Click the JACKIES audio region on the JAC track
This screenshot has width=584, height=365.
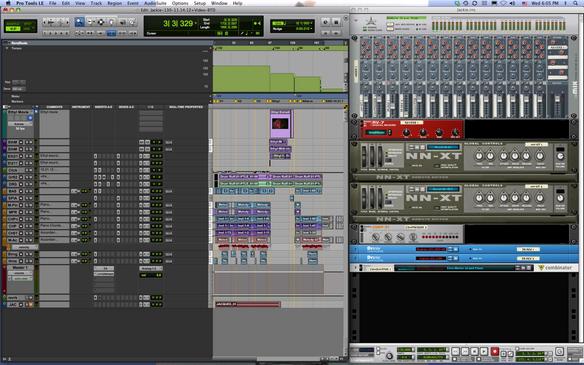coord(248,304)
